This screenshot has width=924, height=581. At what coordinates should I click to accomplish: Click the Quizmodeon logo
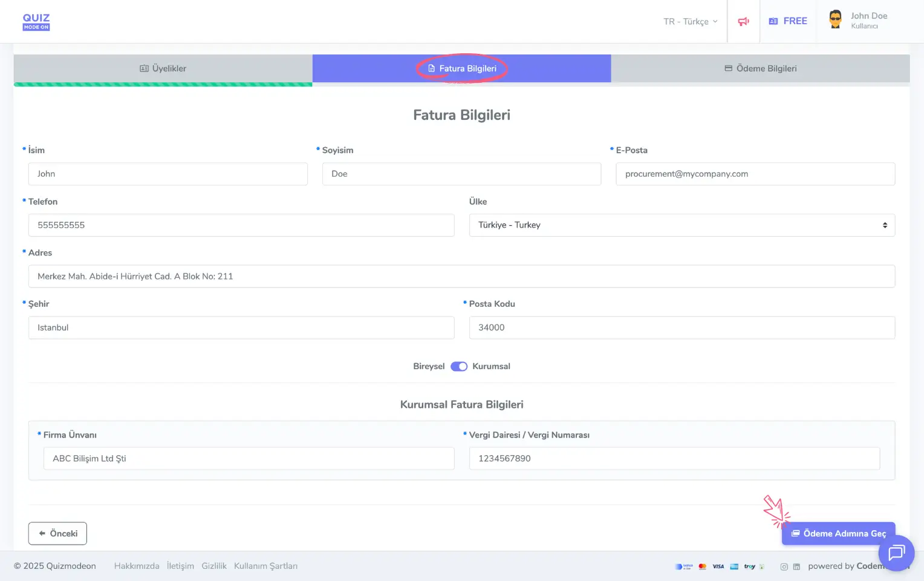click(x=36, y=22)
